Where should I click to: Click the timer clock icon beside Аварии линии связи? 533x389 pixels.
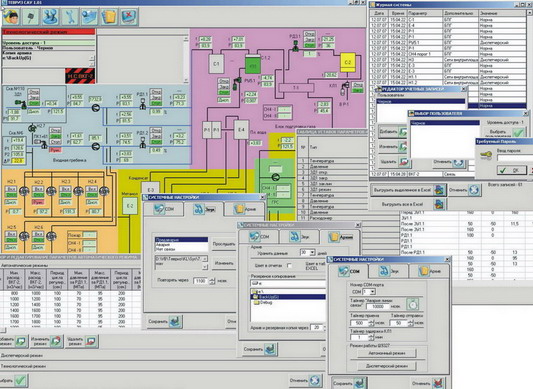pyautogui.click(x=412, y=304)
